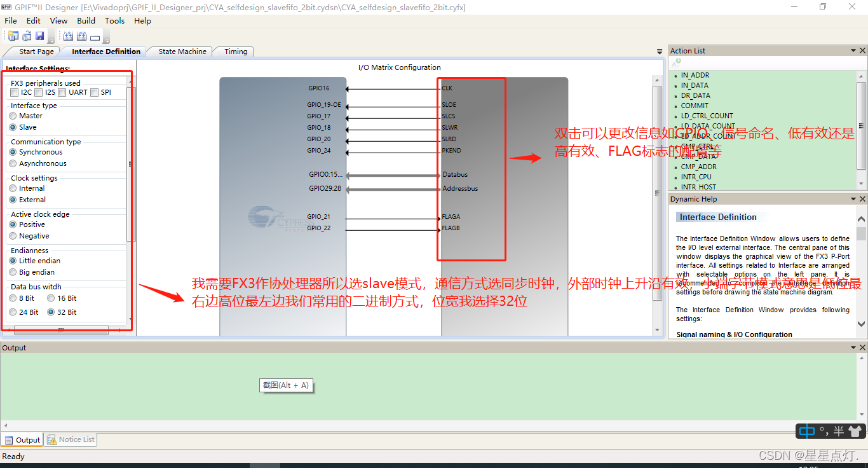The width and height of the screenshot is (868, 468).
Task: Click the Output panel icon at bottom left
Action: pos(9,439)
